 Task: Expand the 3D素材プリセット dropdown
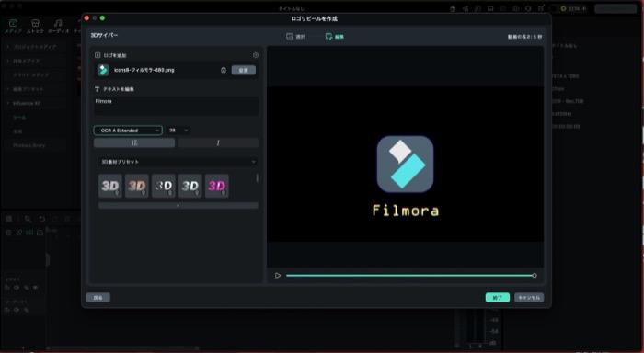coord(178,162)
